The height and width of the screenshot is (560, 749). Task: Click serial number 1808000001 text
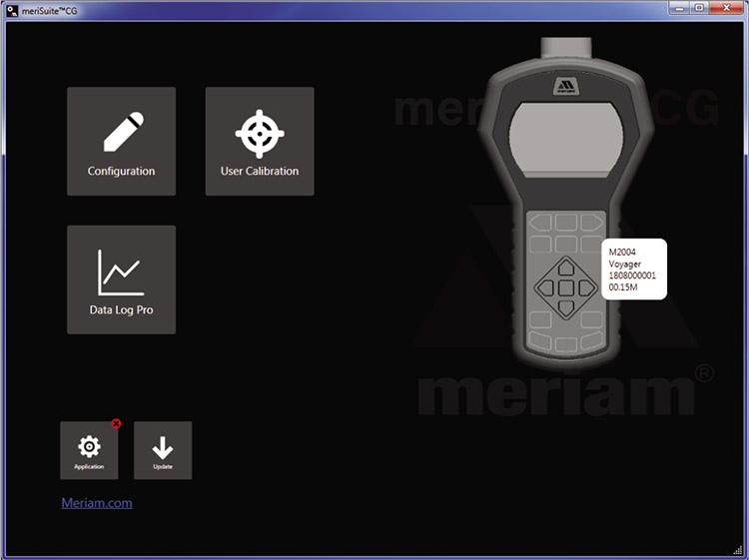[632, 276]
